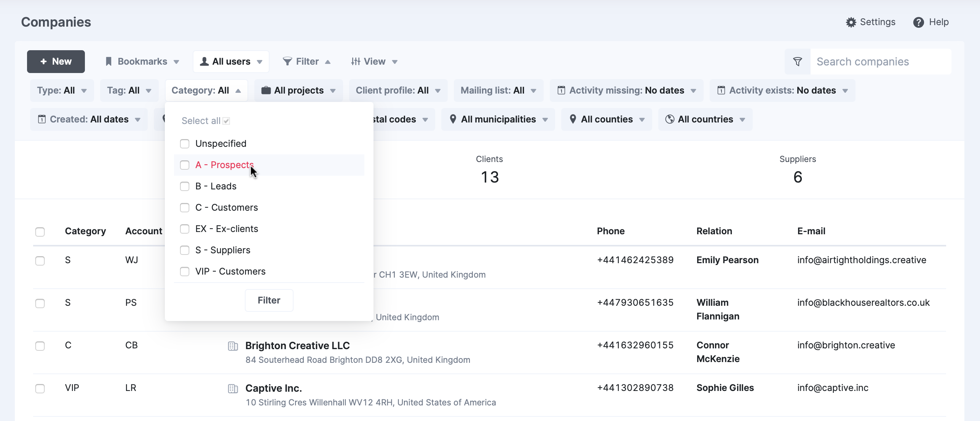Sort by the Phone column header
The width and height of the screenshot is (980, 421).
coord(611,231)
